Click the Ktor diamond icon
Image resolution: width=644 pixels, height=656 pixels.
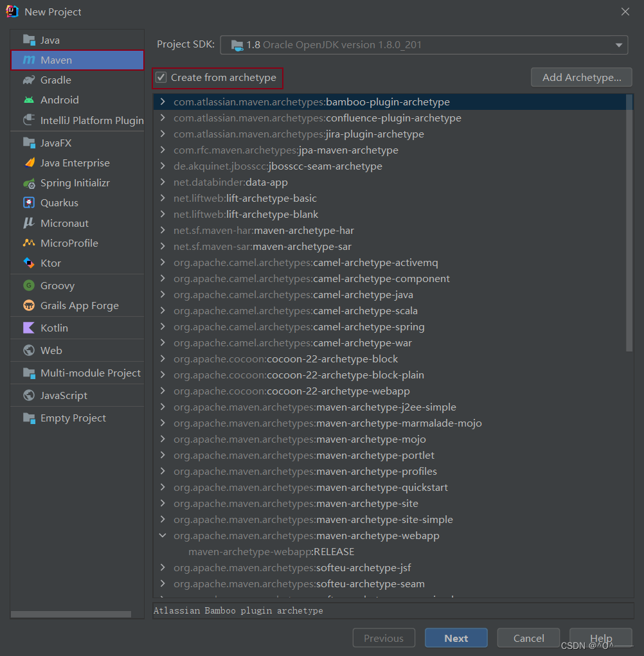click(29, 263)
